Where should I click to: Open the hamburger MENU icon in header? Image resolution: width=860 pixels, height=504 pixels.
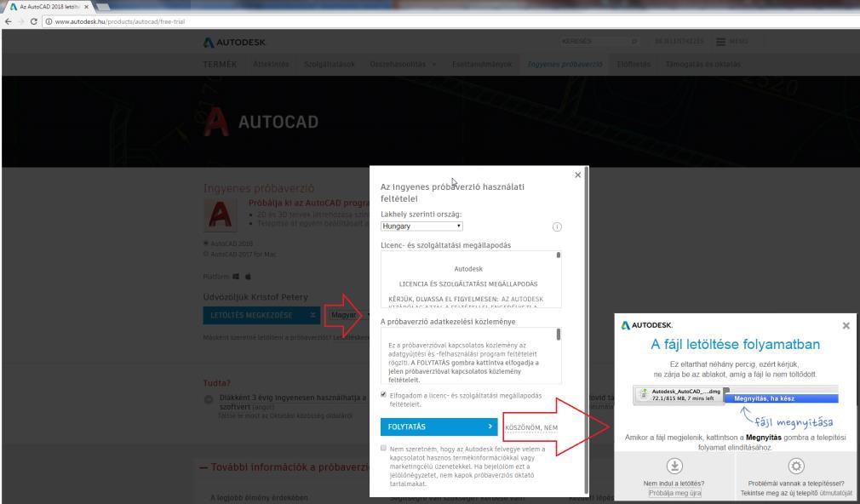pyautogui.click(x=720, y=42)
